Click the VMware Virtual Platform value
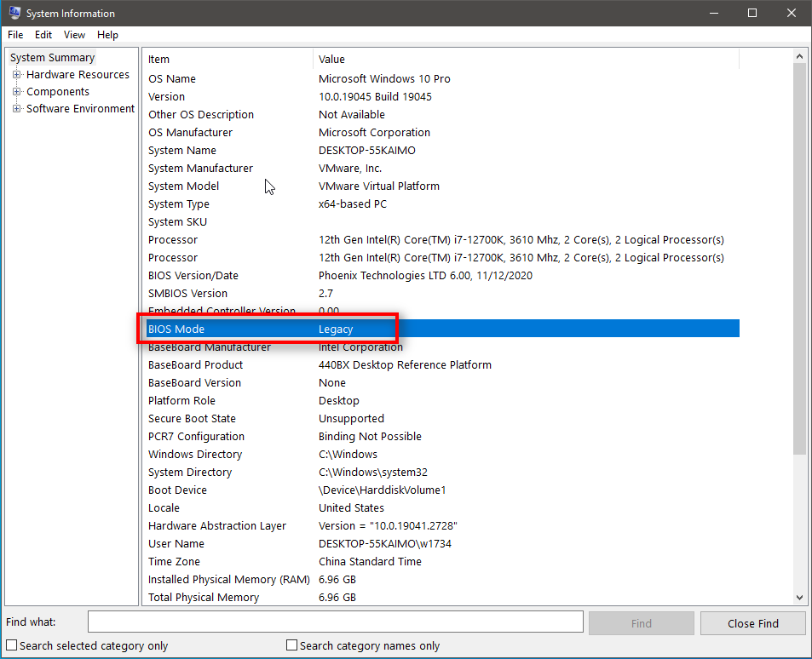Screen dimensions: 812x659 [378, 186]
